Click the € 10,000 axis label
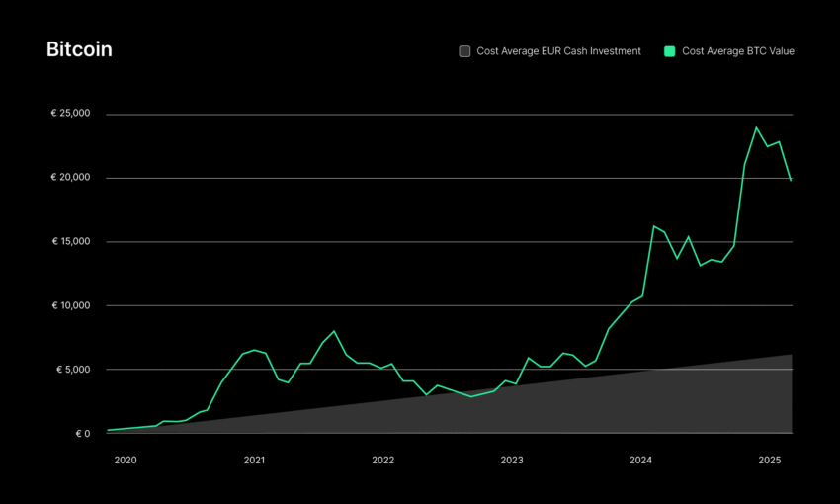This screenshot has height=504, width=840. [71, 305]
